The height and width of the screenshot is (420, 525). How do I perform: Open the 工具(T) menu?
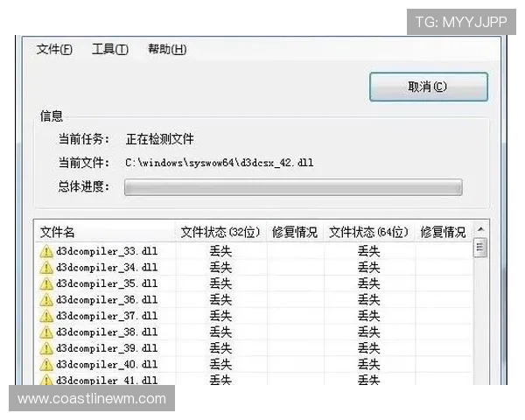[x=109, y=49]
